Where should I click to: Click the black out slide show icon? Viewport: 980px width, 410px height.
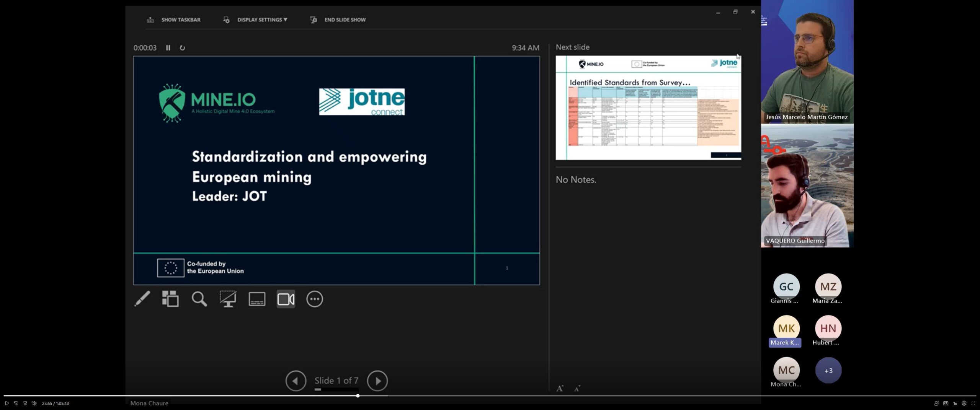coord(228,299)
